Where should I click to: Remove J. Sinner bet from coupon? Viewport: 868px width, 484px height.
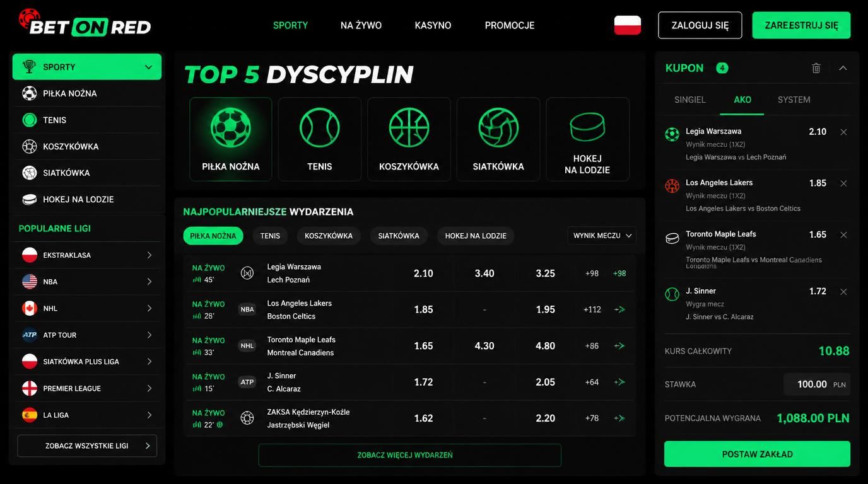coord(843,292)
